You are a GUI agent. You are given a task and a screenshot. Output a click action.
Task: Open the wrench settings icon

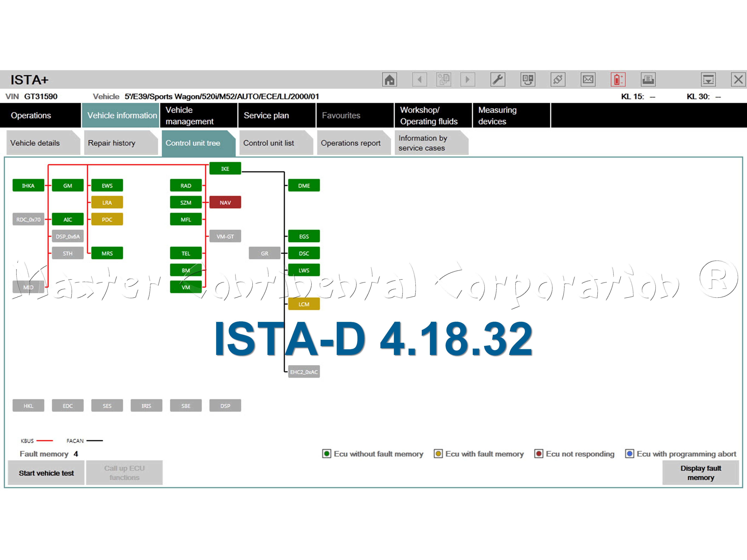498,80
